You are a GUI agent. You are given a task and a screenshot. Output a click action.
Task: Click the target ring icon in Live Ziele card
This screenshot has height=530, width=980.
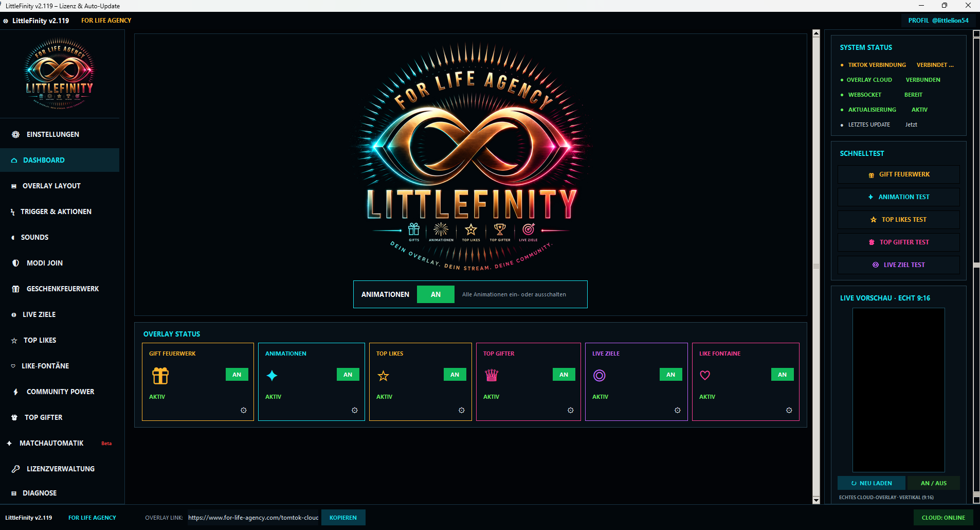tap(600, 375)
